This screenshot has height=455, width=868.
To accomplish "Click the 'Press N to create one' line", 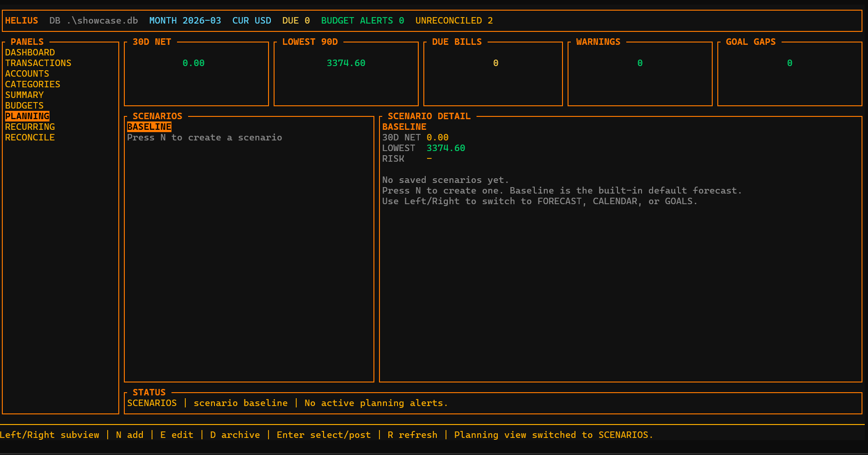I will click(x=562, y=191).
